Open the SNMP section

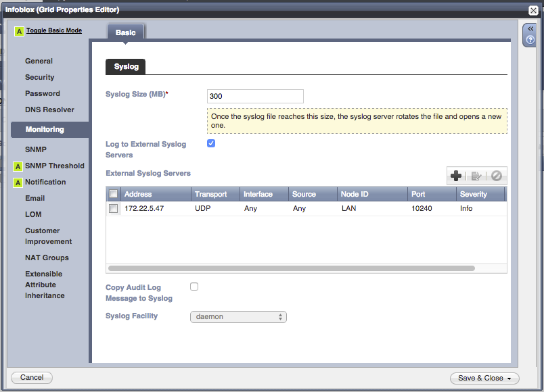click(36, 149)
